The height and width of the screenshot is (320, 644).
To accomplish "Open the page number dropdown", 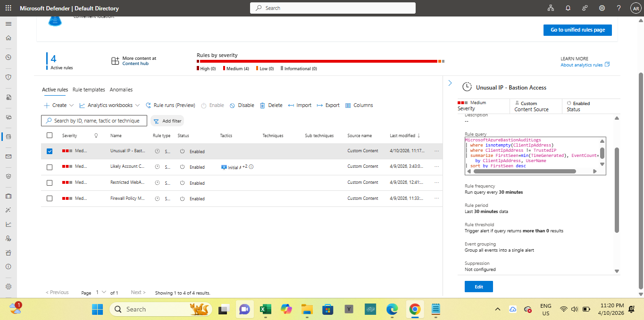I will pos(101,292).
